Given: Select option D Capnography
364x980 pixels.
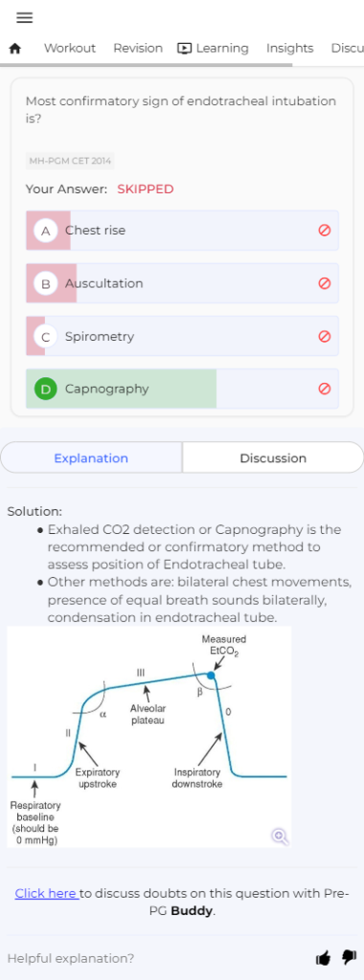Looking at the screenshot, I should point(182,389).
